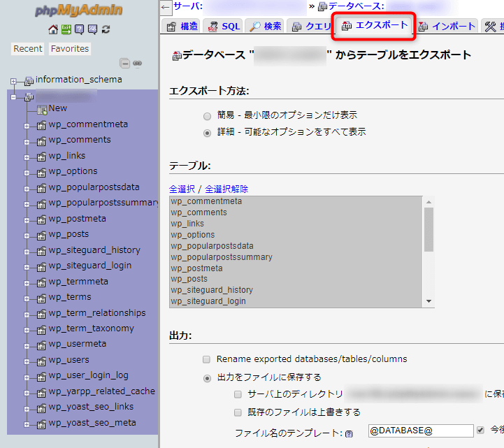Click the information_schema database icon
Screen dimensions: 504x448
tap(29, 81)
